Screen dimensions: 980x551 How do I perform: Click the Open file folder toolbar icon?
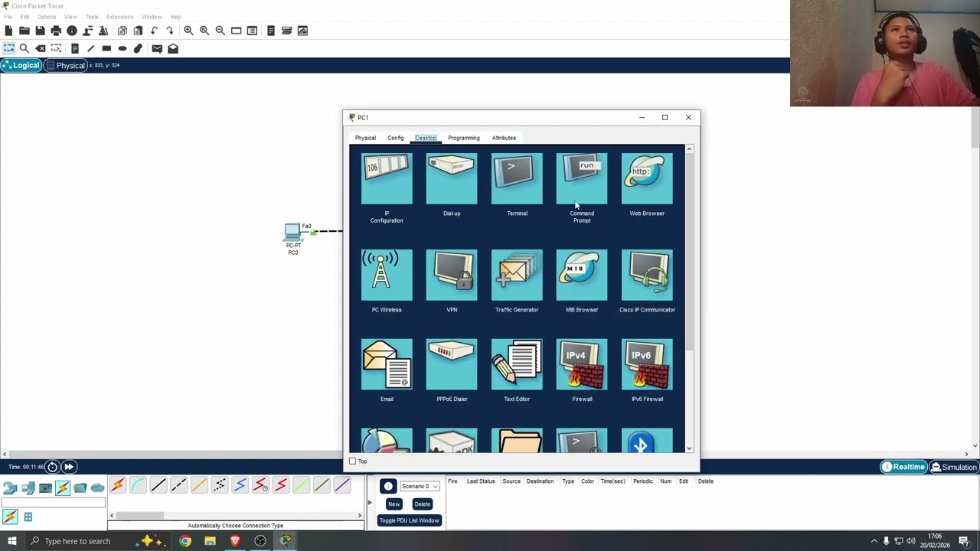(x=24, y=31)
